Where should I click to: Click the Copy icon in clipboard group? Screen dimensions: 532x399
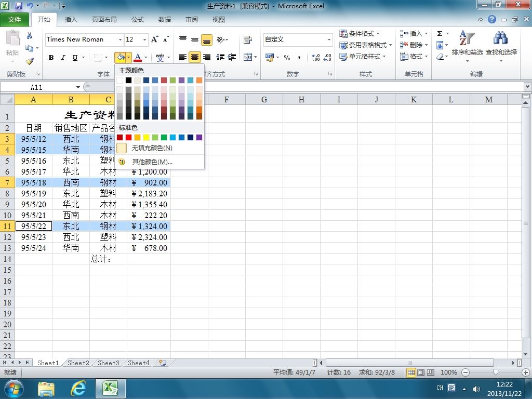[30, 48]
